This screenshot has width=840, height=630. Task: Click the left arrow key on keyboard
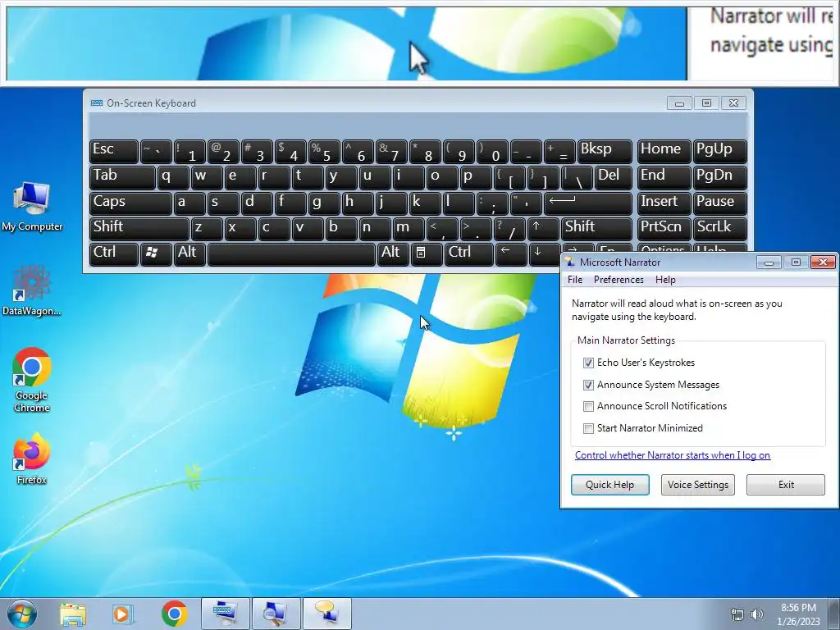point(511,254)
